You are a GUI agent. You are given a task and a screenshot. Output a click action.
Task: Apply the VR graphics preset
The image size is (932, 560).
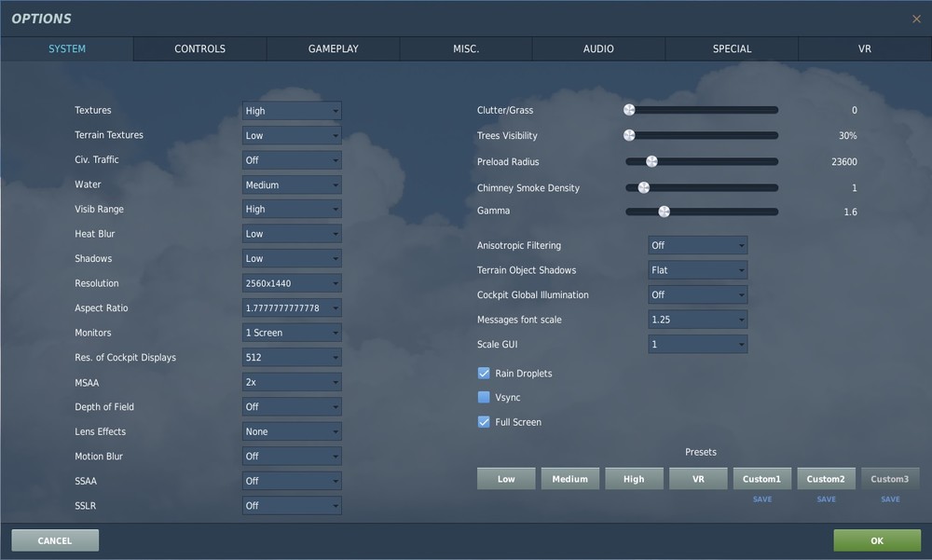698,478
